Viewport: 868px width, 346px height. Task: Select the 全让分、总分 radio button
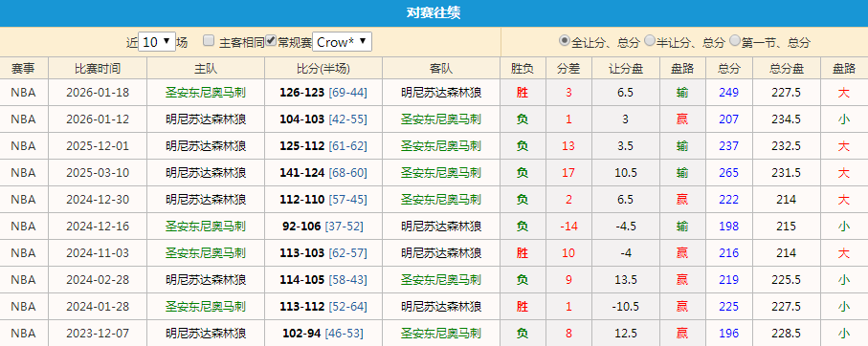565,40
